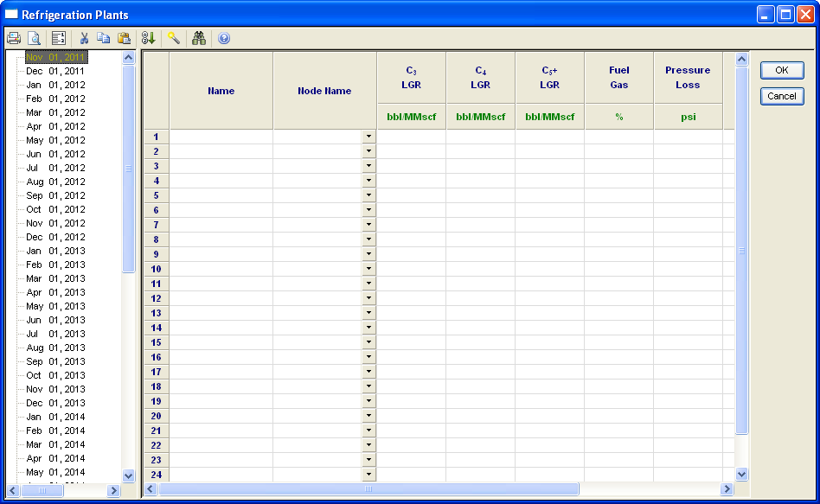Screen dimensions: 820x504
Task: Open the Node Name dropdown in row 1
Action: [x=368, y=137]
